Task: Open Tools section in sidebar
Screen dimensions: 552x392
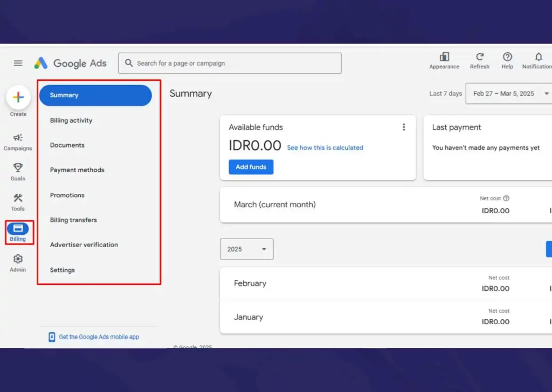Action: click(18, 202)
